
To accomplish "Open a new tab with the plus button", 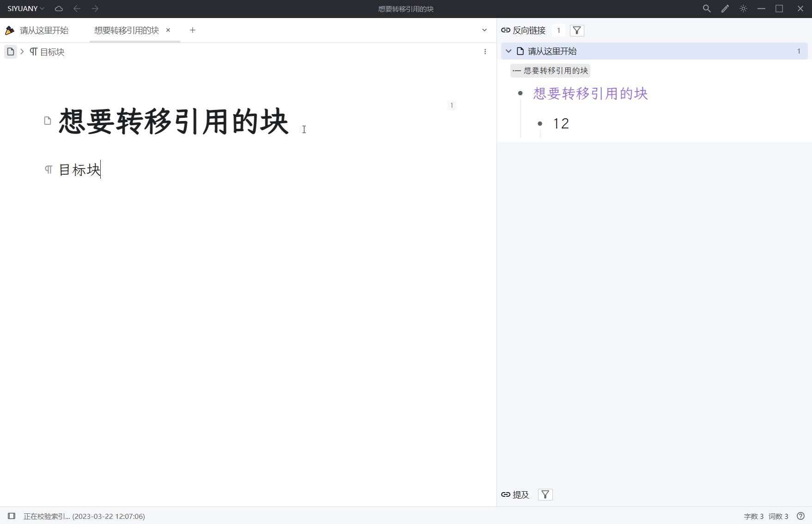I will (x=193, y=30).
